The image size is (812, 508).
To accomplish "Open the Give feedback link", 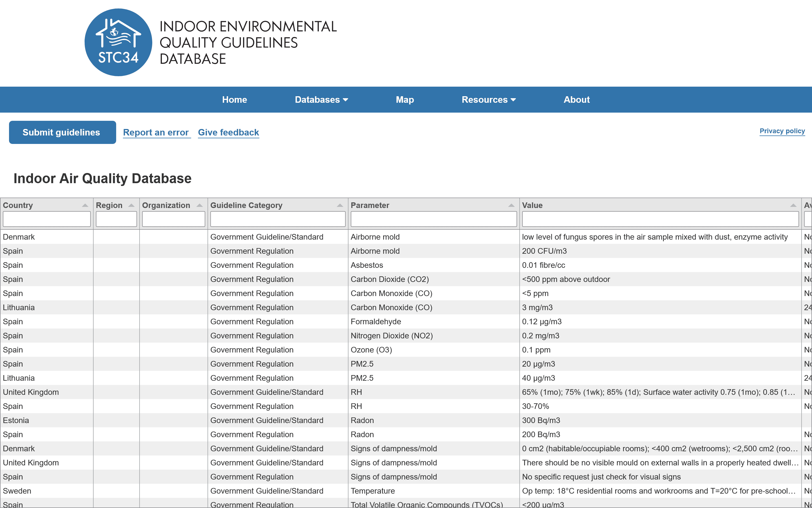I will tap(228, 132).
